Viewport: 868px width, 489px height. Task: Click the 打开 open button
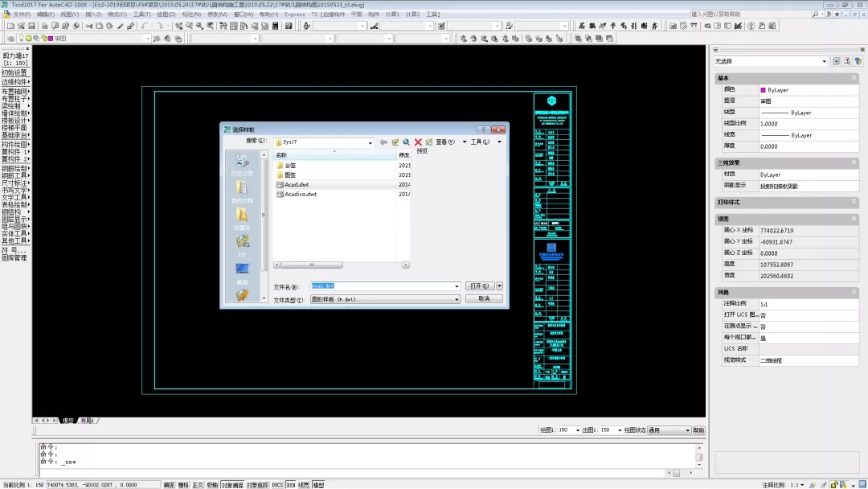click(479, 286)
